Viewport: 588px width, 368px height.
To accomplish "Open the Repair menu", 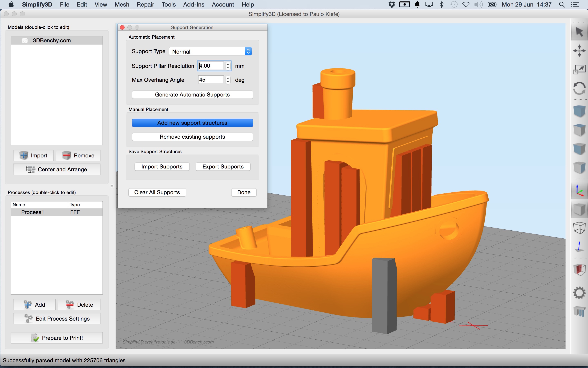I will [x=145, y=4].
